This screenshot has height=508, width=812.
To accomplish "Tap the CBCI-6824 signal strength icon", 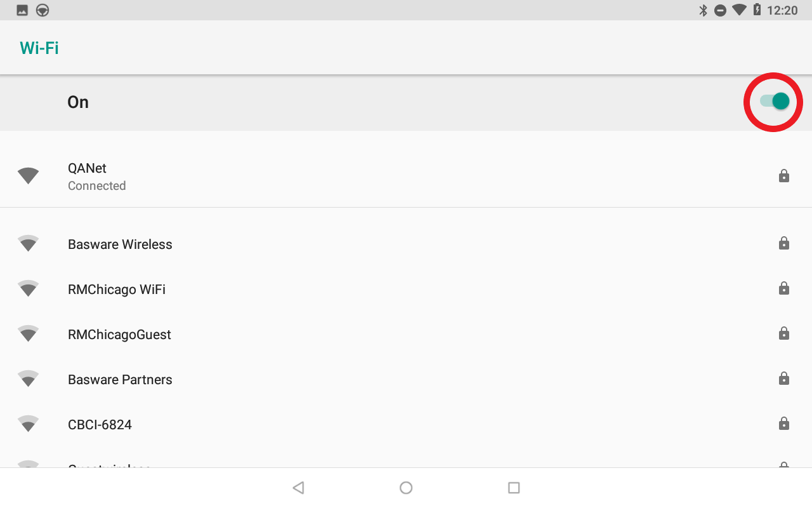I will 28,424.
